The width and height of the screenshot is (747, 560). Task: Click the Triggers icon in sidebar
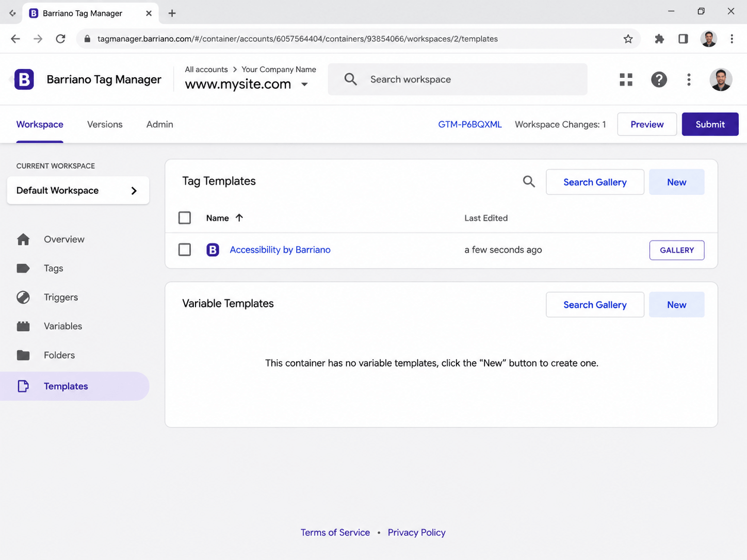pos(23,297)
